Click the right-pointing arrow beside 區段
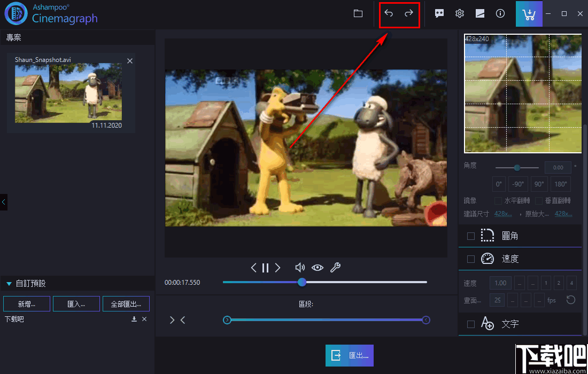Viewport: 588px width, 374px height. point(172,320)
